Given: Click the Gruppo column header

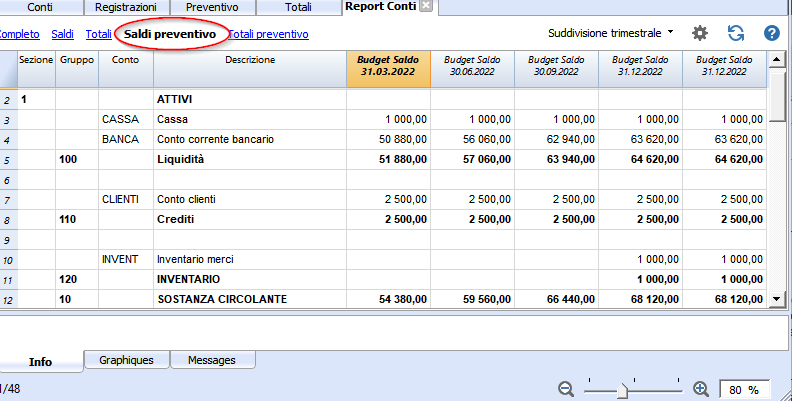Looking at the screenshot, I should 77,69.
